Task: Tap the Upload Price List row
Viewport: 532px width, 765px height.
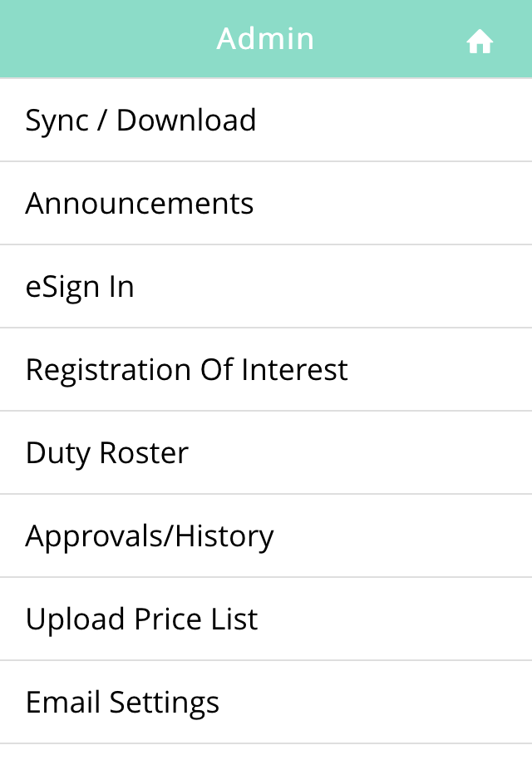Action: pos(266,619)
